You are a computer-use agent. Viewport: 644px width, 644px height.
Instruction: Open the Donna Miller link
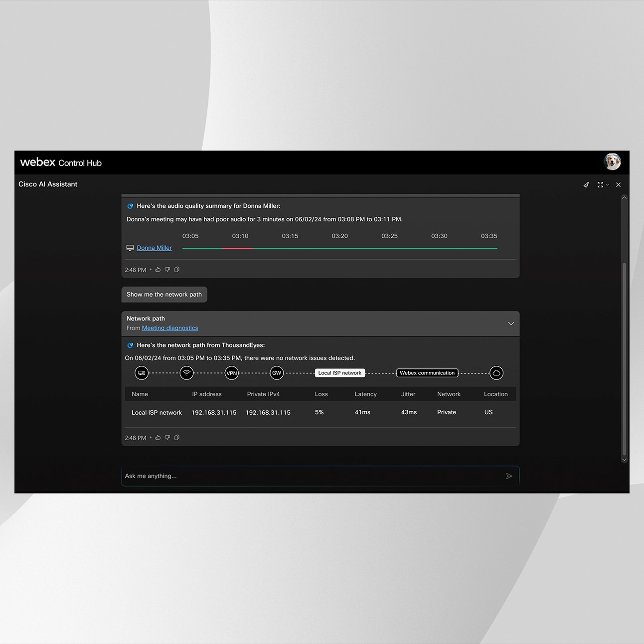154,248
